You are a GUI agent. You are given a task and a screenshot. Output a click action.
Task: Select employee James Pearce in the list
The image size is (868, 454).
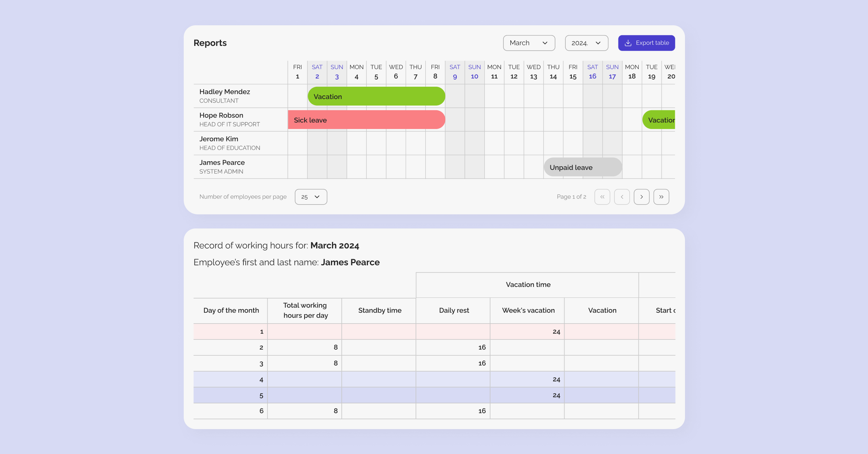click(x=222, y=163)
